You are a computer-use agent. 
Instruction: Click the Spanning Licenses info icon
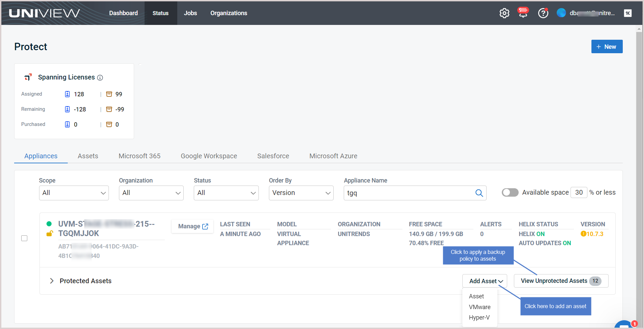coord(100,78)
